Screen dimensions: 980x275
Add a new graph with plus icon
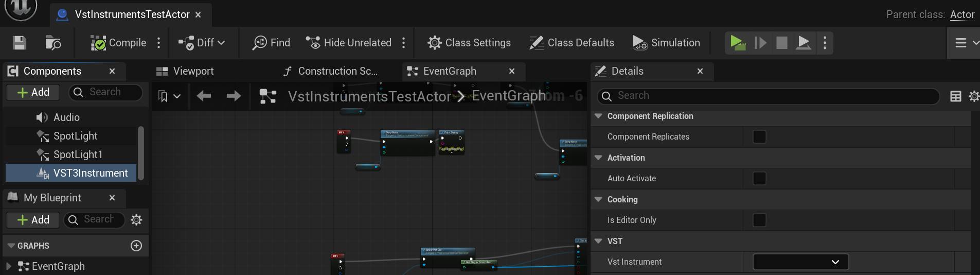(x=136, y=246)
